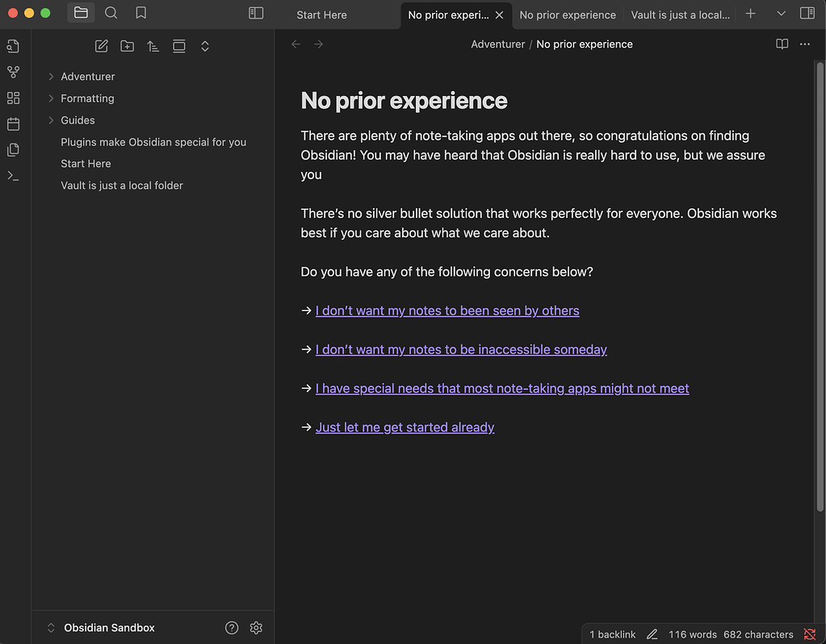Open today's daily note
The image size is (826, 644).
(13, 123)
